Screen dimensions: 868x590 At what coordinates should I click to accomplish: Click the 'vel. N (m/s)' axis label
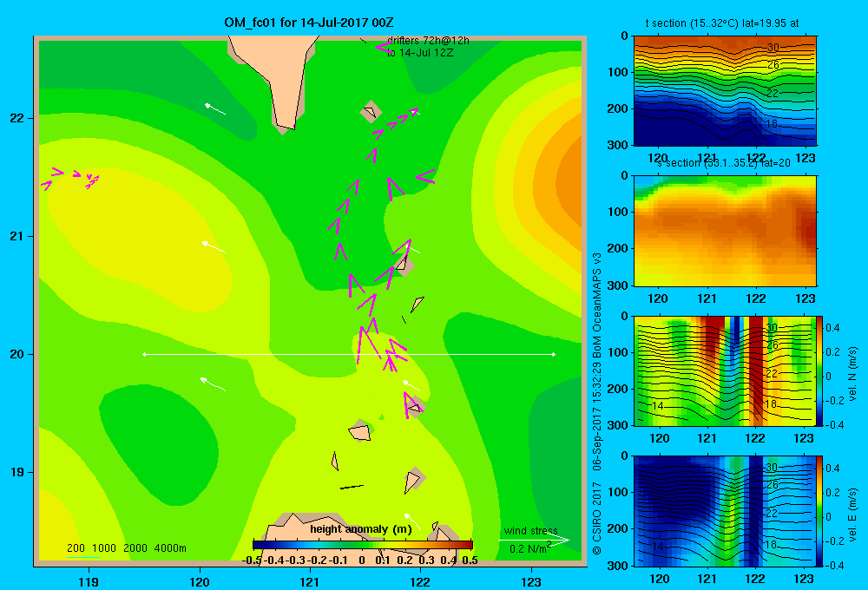click(852, 374)
